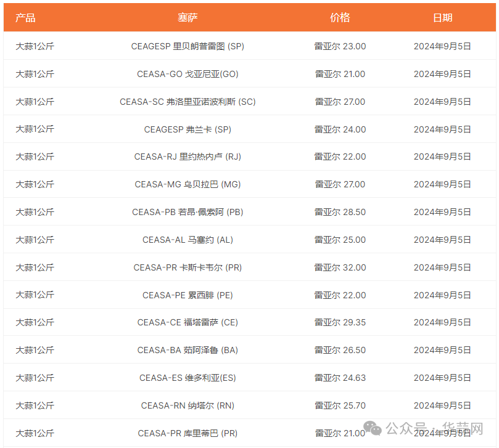This screenshot has height=448, width=499.
Task: Select CEASA-AL 马塞约 (AL) cell
Action: pyautogui.click(x=188, y=240)
